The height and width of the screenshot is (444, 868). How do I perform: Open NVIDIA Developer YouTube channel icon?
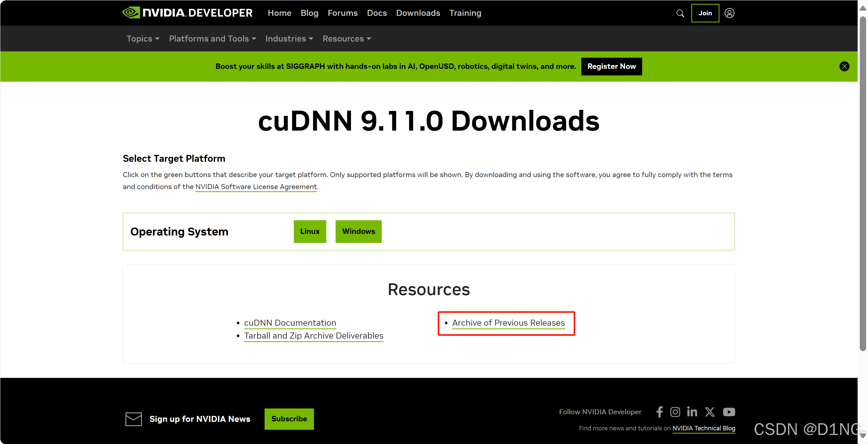[x=729, y=412]
